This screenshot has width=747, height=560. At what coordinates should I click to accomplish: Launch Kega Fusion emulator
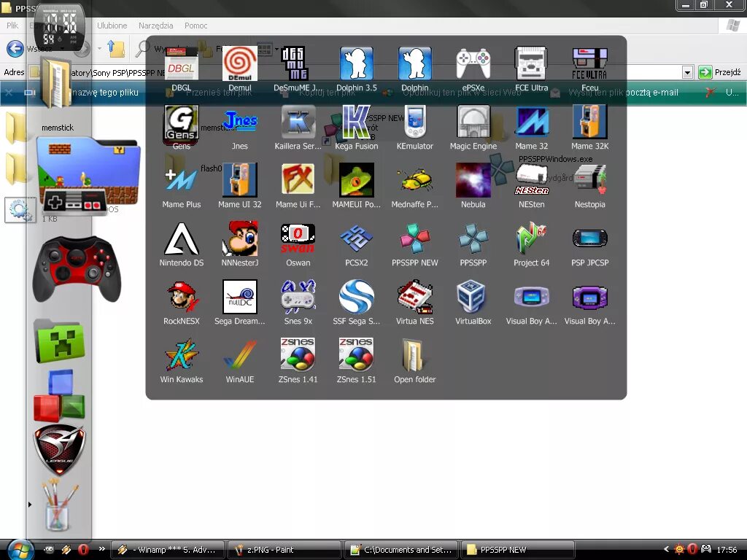pos(356,122)
